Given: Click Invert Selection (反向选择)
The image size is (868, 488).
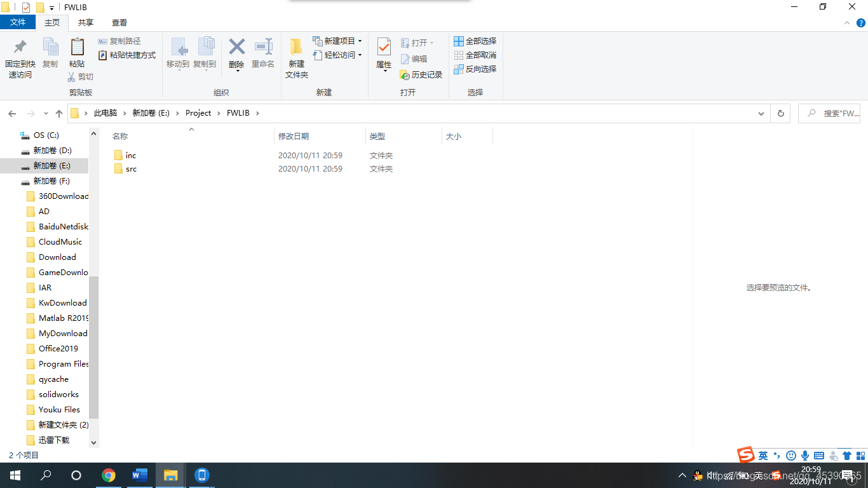Looking at the screenshot, I should [475, 69].
